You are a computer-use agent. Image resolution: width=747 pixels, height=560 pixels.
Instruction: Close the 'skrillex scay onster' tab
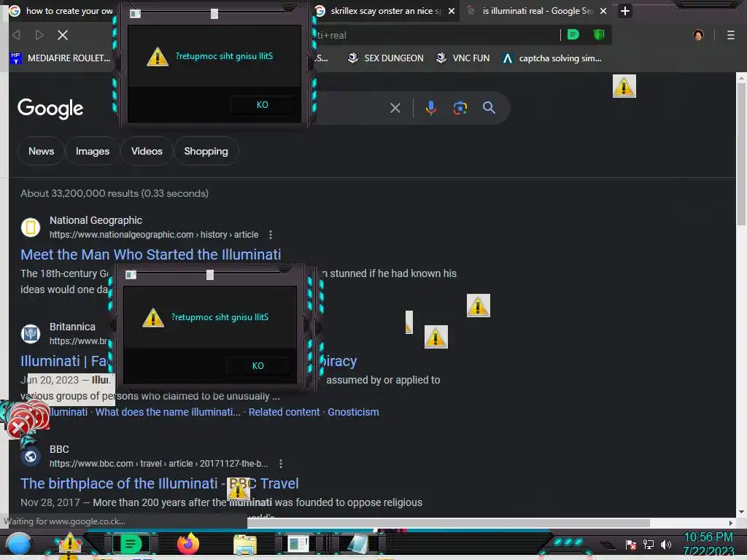[452, 10]
